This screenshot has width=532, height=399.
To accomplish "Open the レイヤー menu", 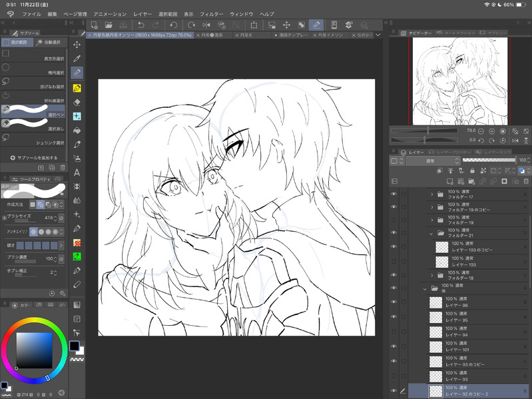I will (142, 14).
